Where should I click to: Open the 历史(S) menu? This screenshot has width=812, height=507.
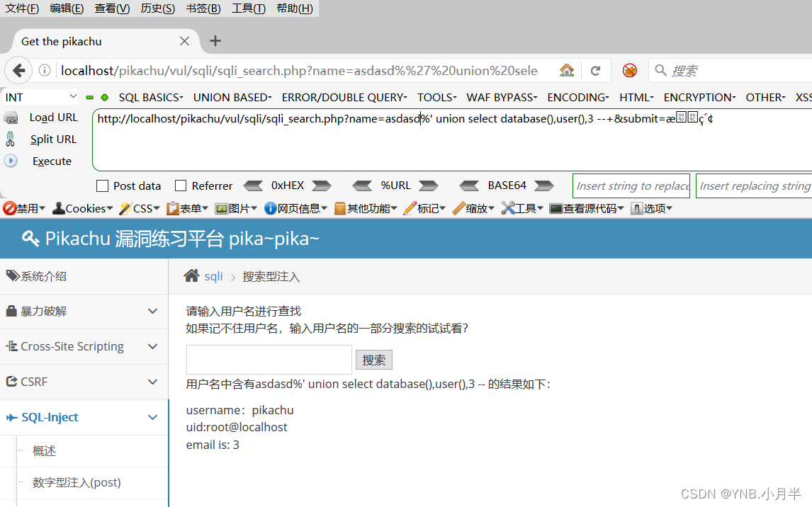click(x=158, y=8)
